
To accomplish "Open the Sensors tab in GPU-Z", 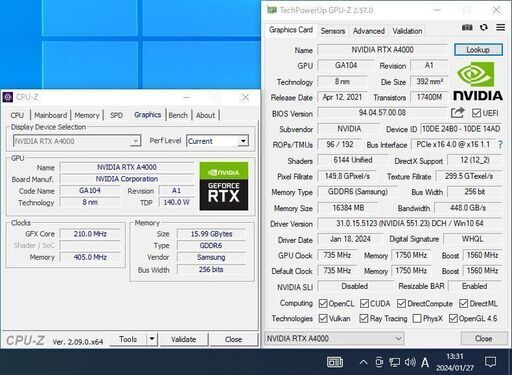I will tap(333, 31).
